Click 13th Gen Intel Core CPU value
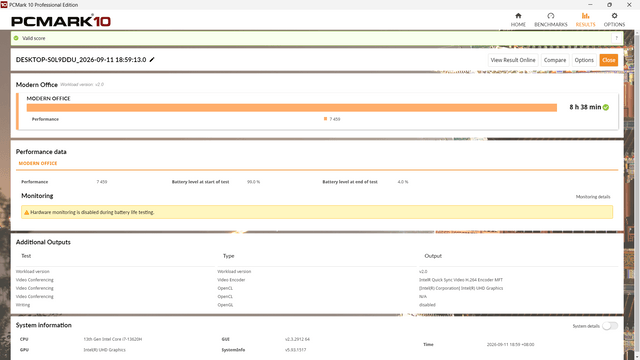640x360 pixels. 113,339
